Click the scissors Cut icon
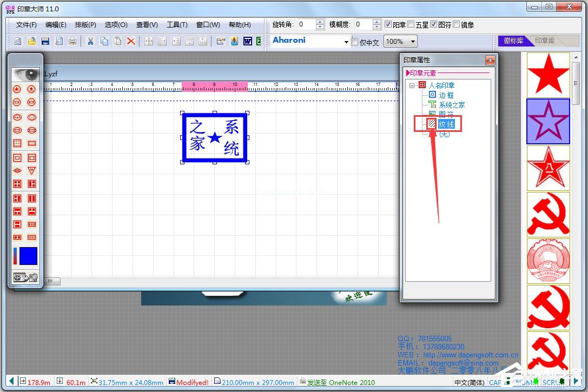 90,41
